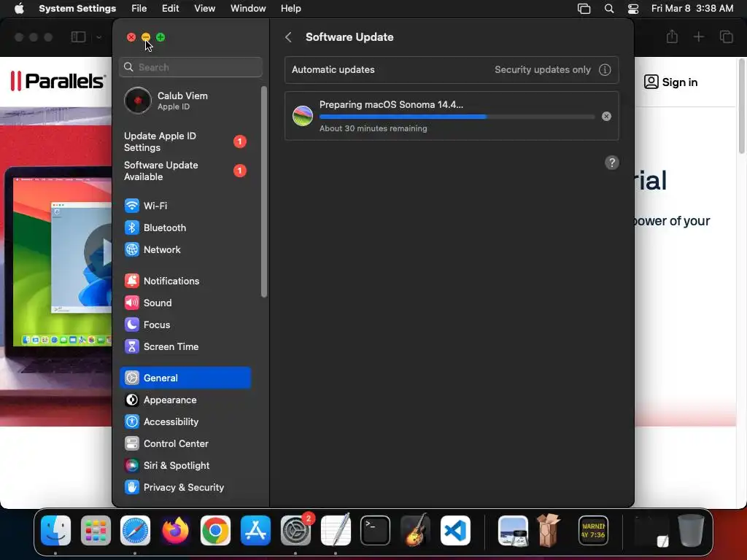Open Spotlight search in menu bar
Image resolution: width=747 pixels, height=560 pixels.
click(609, 9)
